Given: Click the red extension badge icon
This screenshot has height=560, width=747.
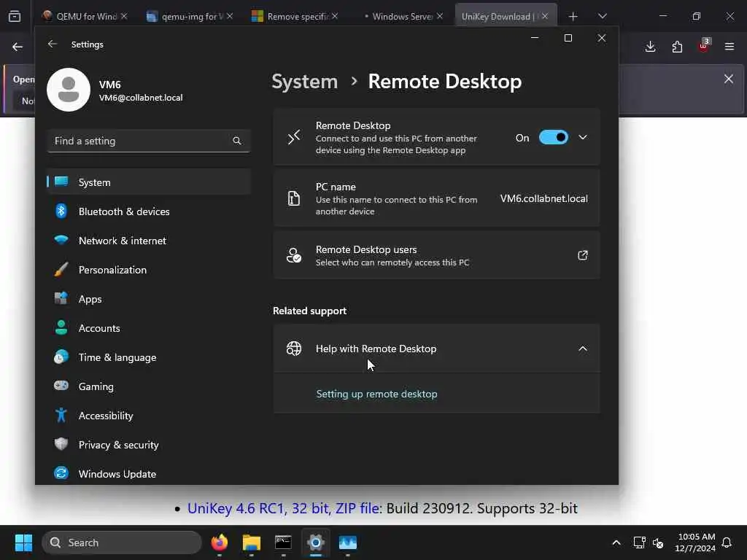Looking at the screenshot, I should [x=704, y=46].
